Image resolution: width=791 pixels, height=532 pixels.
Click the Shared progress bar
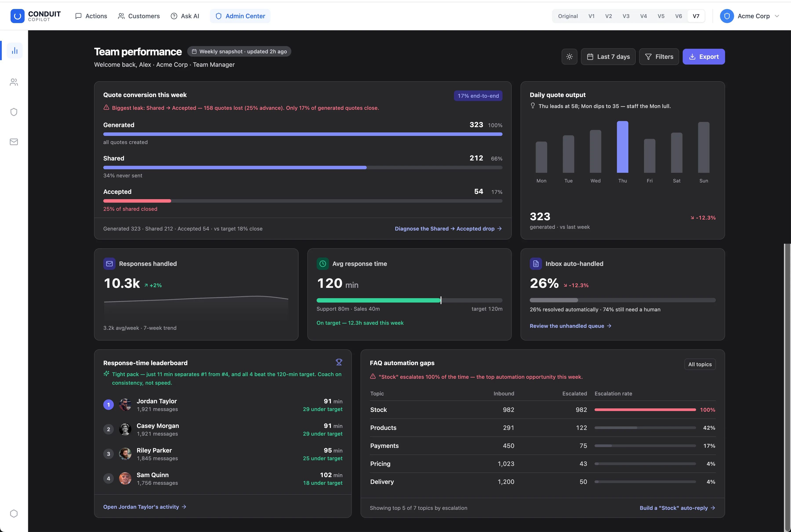click(303, 168)
